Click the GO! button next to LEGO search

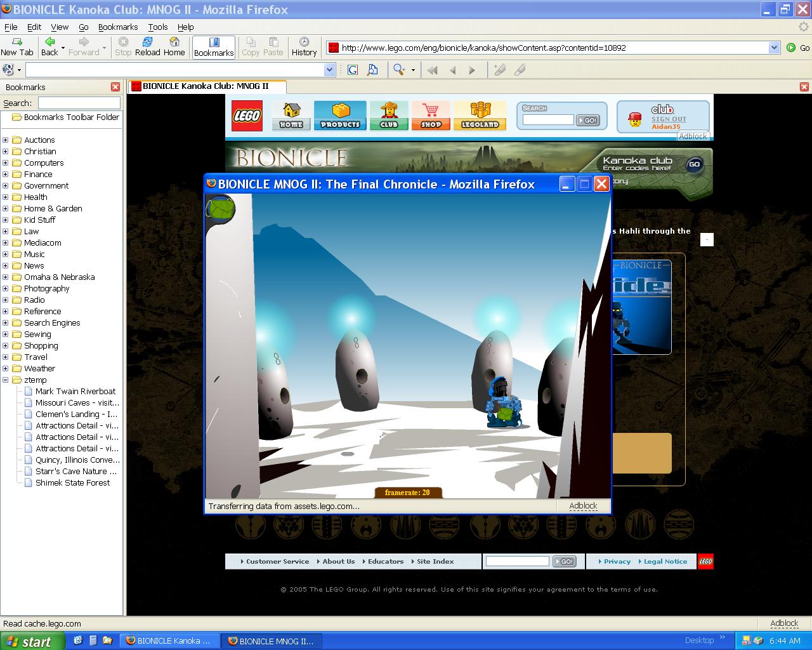588,120
